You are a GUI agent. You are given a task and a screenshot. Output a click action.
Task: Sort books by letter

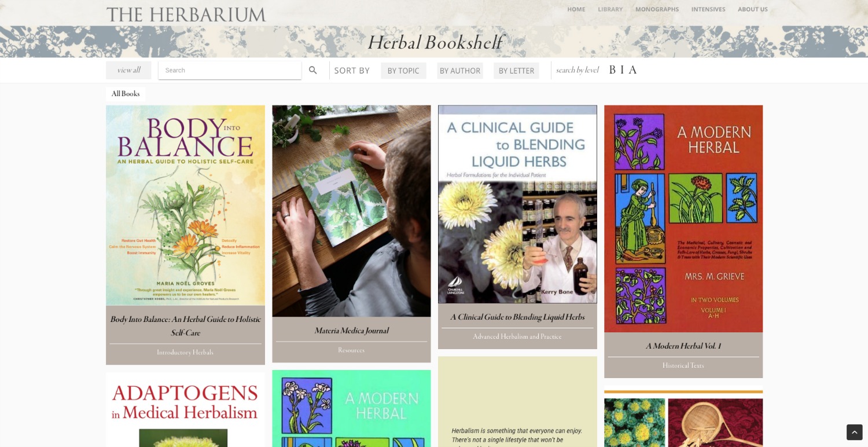tap(516, 71)
